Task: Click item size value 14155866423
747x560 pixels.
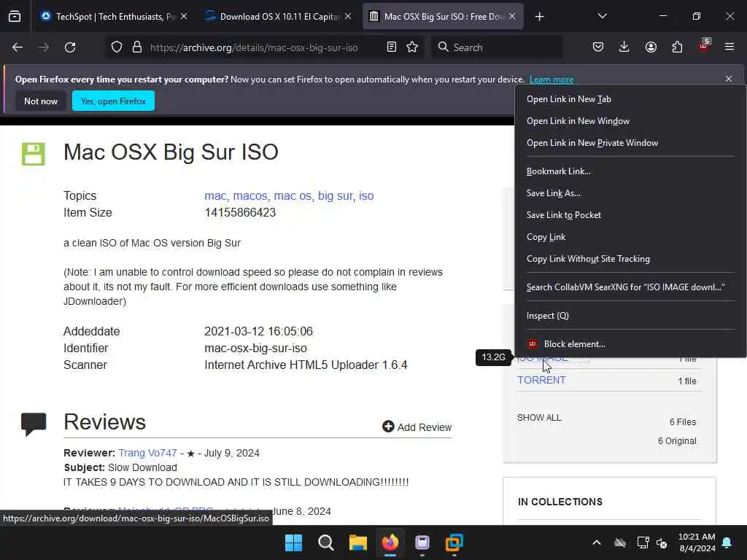Action: click(240, 212)
